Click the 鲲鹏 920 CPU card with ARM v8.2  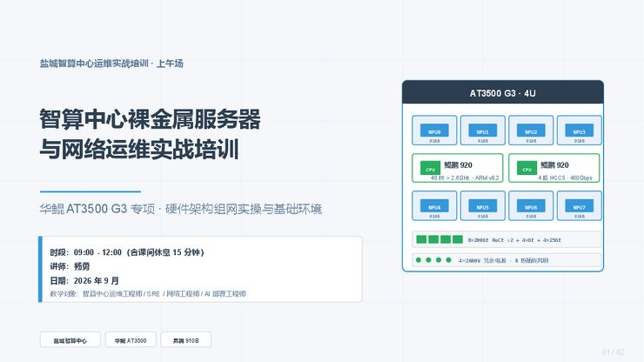click(458, 168)
